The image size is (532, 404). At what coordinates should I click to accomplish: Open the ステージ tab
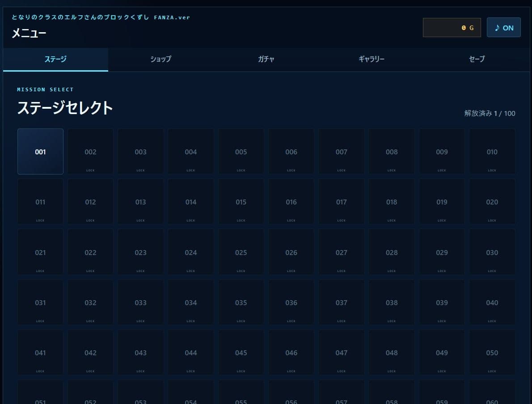[55, 60]
